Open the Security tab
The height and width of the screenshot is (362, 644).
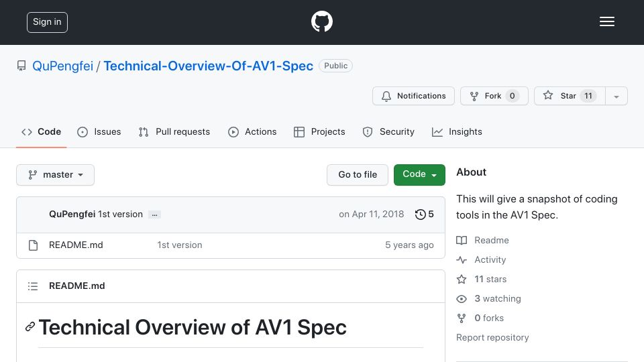pyautogui.click(x=388, y=132)
